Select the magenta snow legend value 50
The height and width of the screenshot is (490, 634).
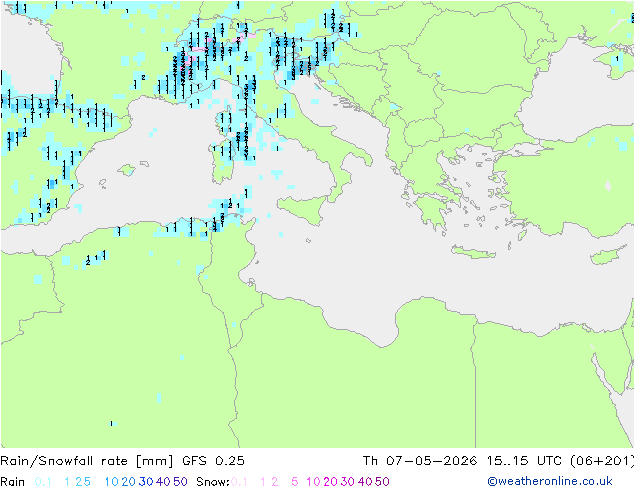382,482
